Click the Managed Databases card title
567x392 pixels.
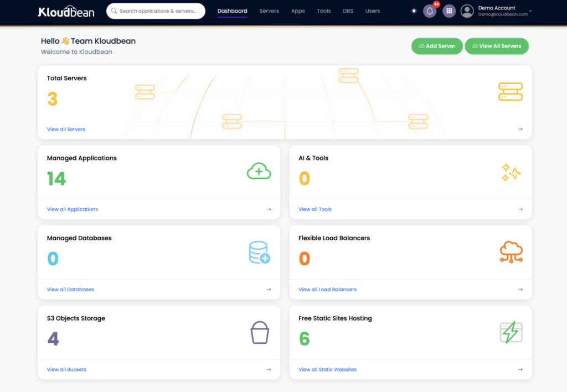79,238
